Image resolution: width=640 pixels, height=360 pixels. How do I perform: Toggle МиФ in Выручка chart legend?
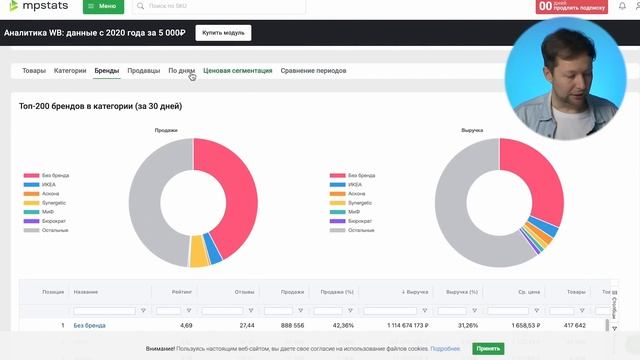(345, 212)
